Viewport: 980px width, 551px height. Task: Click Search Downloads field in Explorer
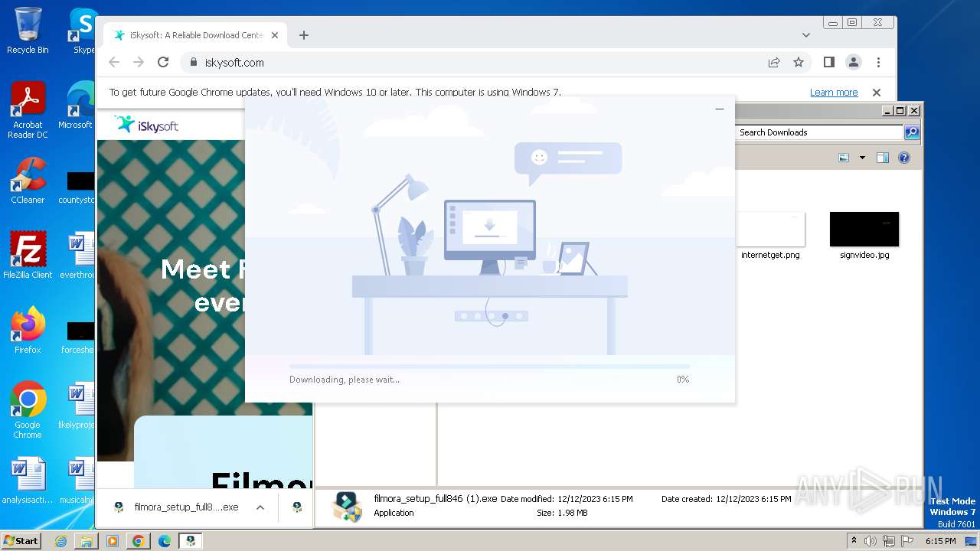click(818, 132)
